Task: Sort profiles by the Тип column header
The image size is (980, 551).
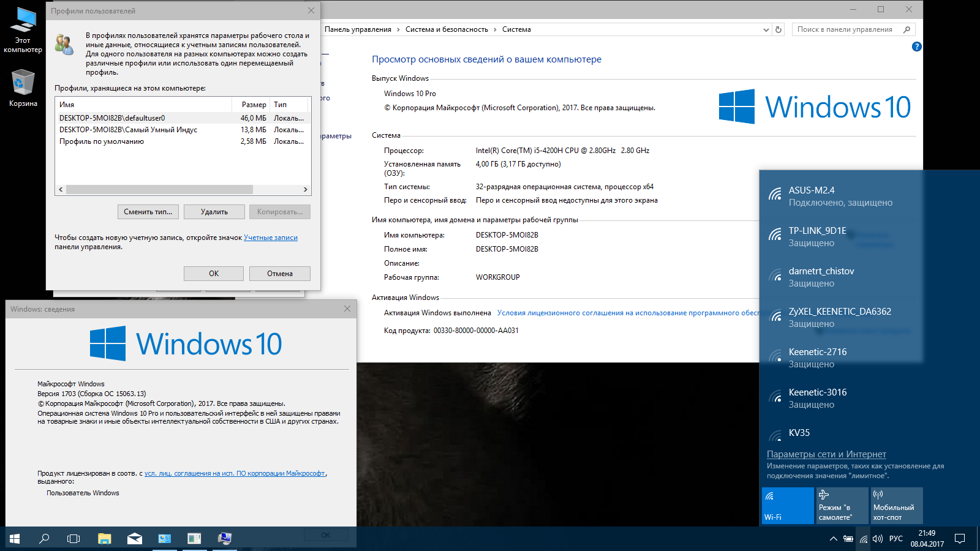Action: [290, 105]
